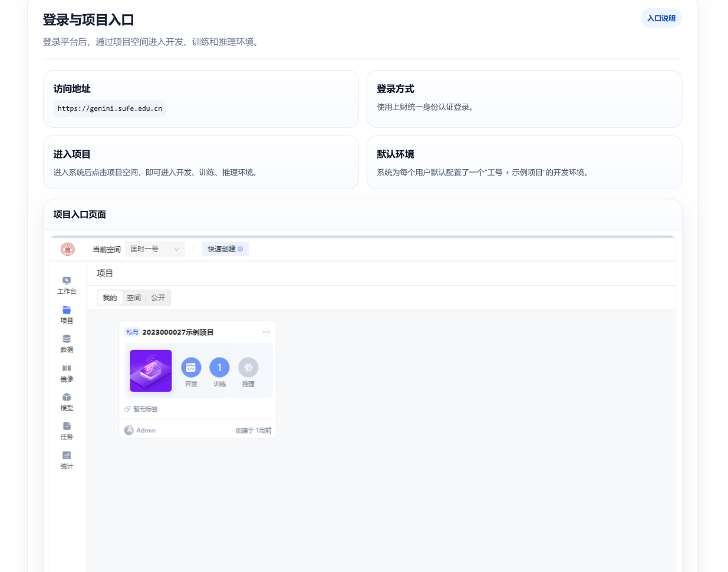Screen dimensions: 728x572
Task: Open the project card more-options menu
Action: pyautogui.click(x=266, y=332)
